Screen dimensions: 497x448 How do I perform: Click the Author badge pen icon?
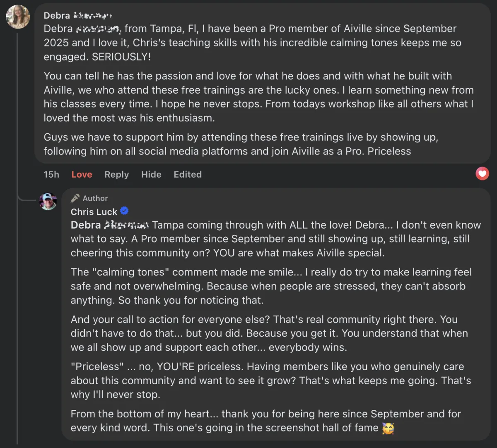click(x=75, y=198)
